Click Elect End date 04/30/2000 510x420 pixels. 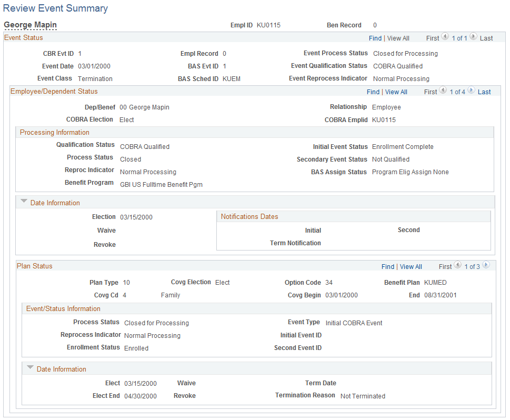click(140, 396)
